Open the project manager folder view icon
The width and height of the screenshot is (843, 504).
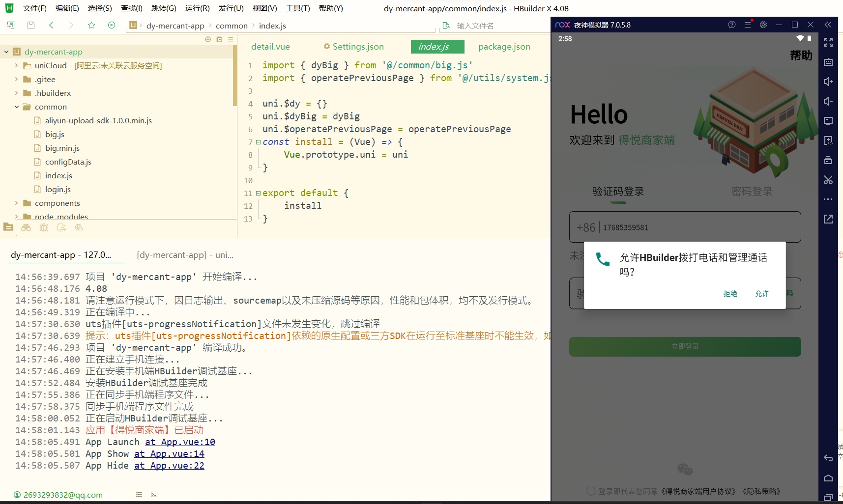pos(8,227)
